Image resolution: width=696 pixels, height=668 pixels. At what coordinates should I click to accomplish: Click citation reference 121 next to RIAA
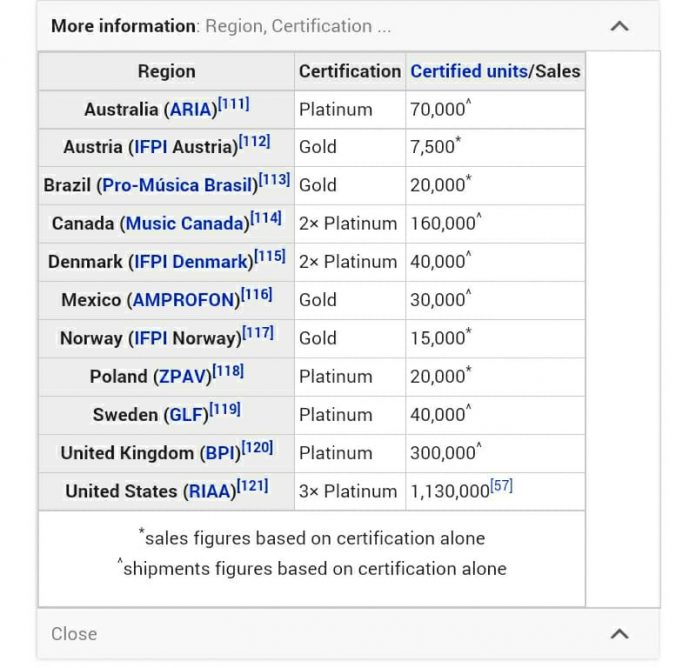click(252, 486)
